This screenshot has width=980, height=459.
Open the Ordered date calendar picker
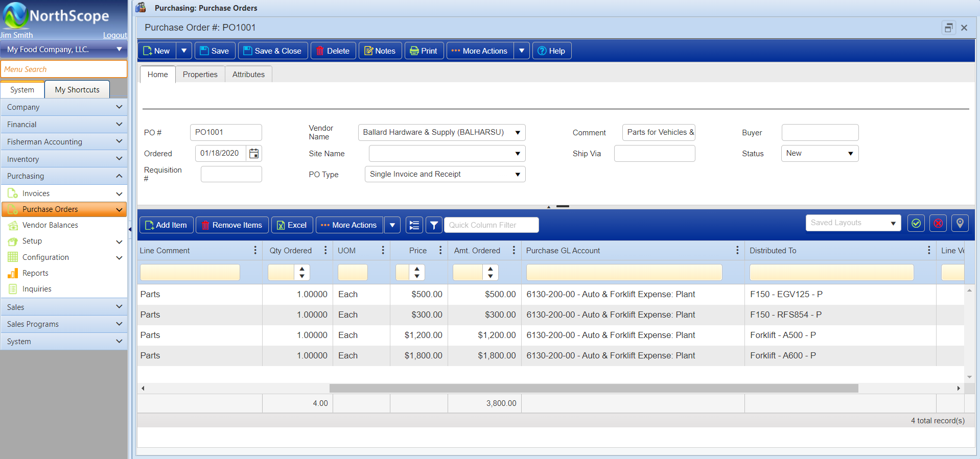254,153
